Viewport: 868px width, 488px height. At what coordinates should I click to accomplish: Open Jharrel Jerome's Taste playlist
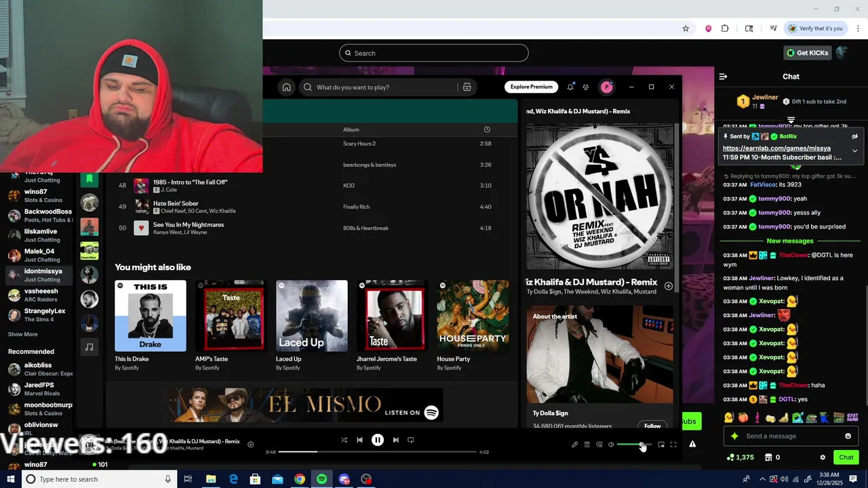click(393, 325)
